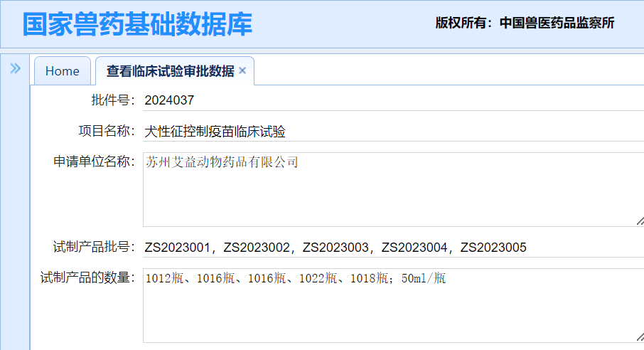Click the 批件号 field showing 2024037
The image size is (644, 350).
click(x=394, y=100)
